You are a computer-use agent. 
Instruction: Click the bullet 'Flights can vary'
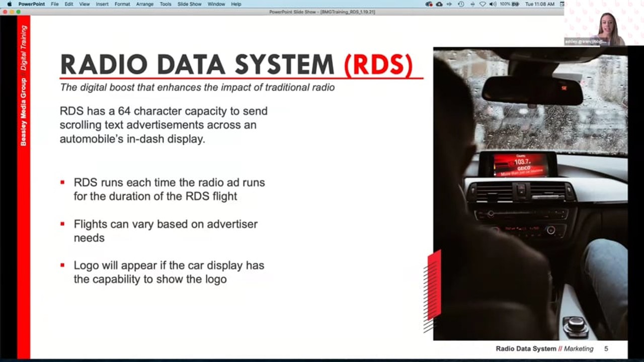(166, 231)
